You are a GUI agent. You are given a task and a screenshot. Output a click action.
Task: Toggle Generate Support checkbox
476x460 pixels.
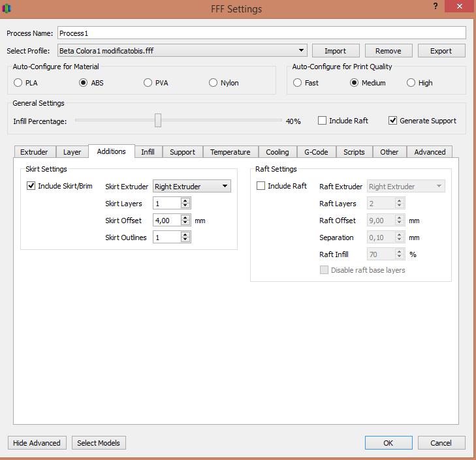[x=392, y=121]
